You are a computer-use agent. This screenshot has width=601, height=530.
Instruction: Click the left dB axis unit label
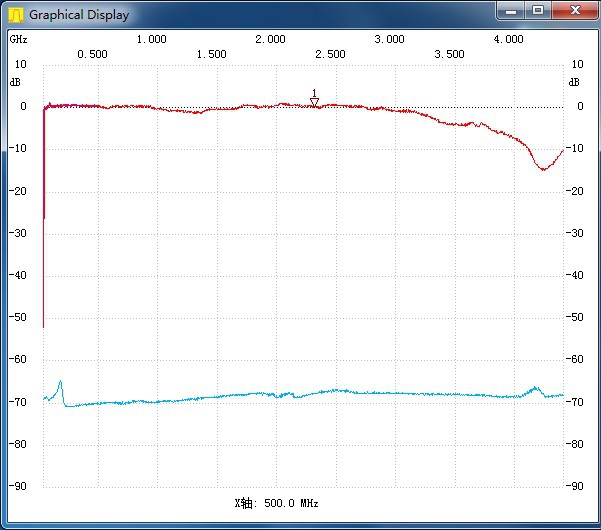pyautogui.click(x=15, y=82)
